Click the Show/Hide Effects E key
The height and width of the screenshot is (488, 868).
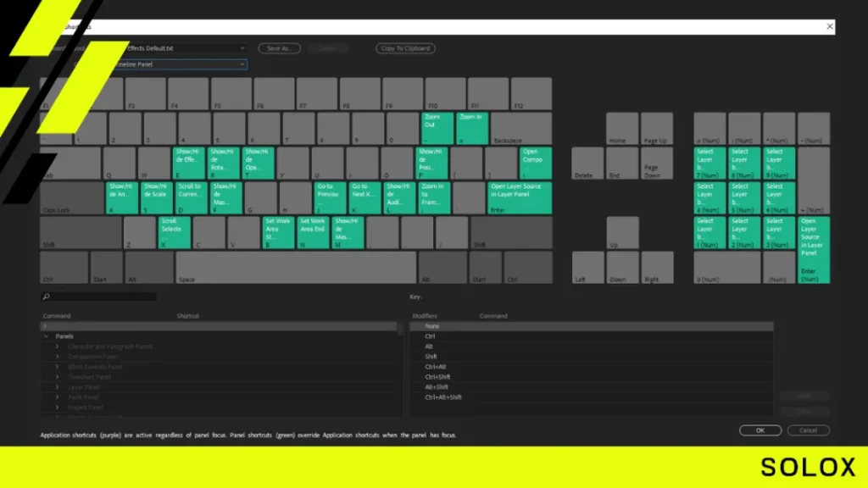(189, 164)
